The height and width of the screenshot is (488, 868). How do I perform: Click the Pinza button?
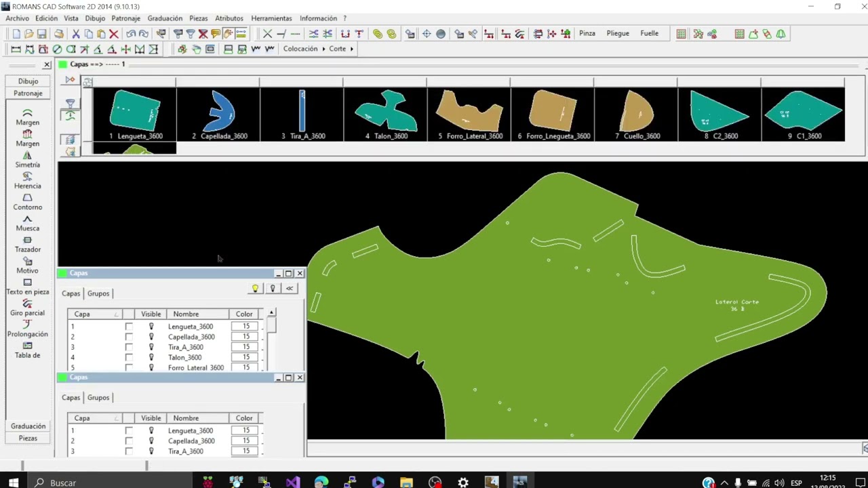coord(587,33)
